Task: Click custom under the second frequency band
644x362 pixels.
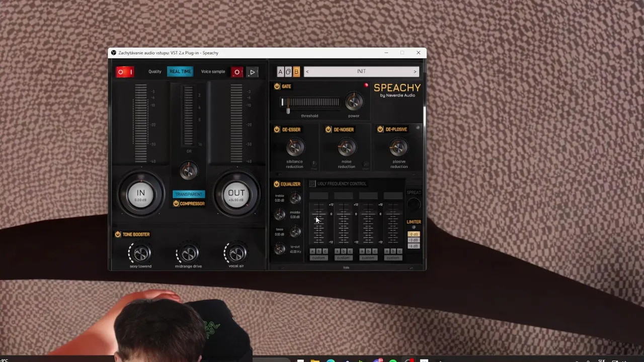Action: (344, 258)
